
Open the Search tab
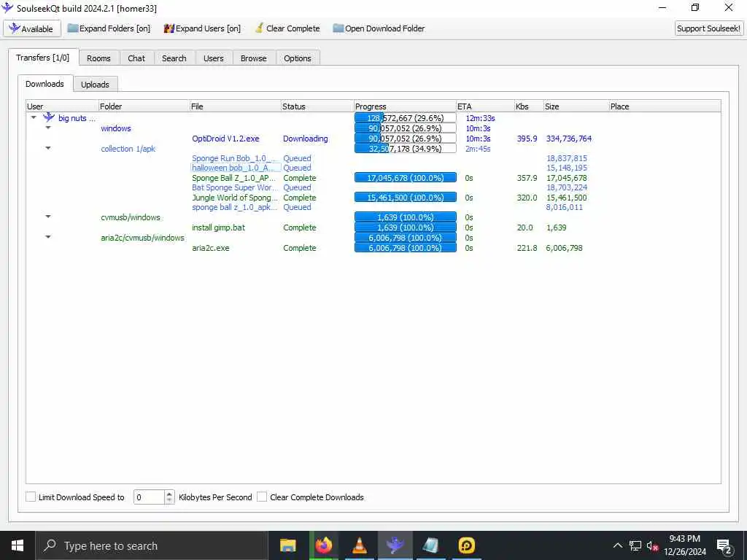[x=174, y=58]
